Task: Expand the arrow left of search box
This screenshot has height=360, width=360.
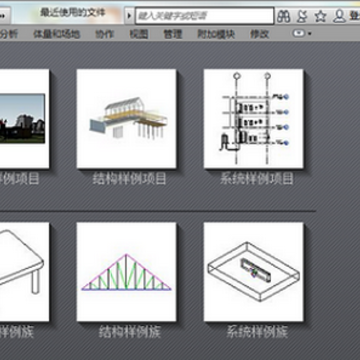Action: [x=129, y=16]
